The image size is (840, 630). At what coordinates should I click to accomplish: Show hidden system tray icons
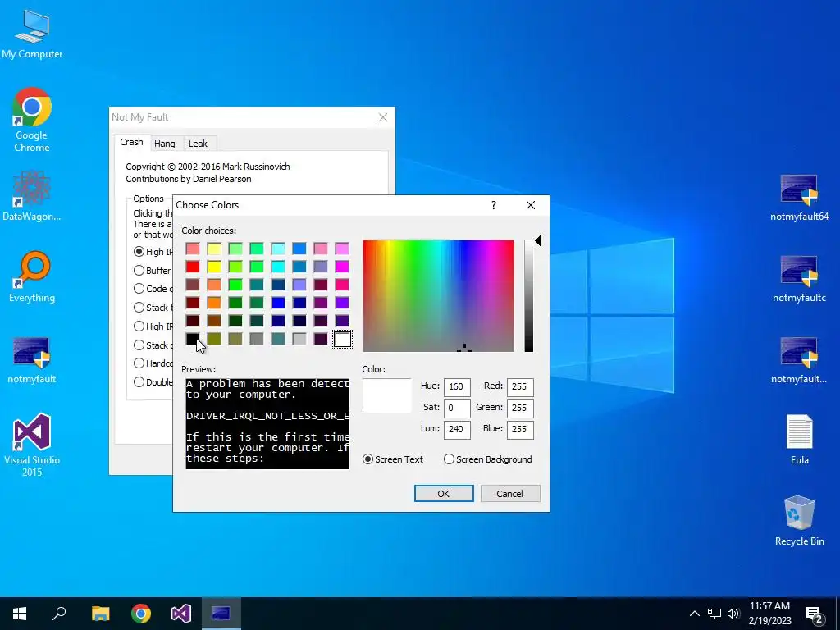(694, 614)
